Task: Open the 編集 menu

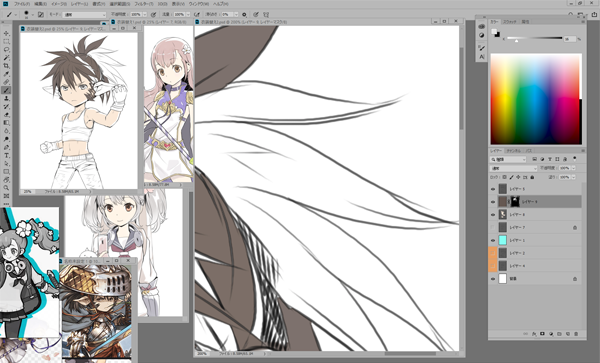Action: (x=41, y=4)
